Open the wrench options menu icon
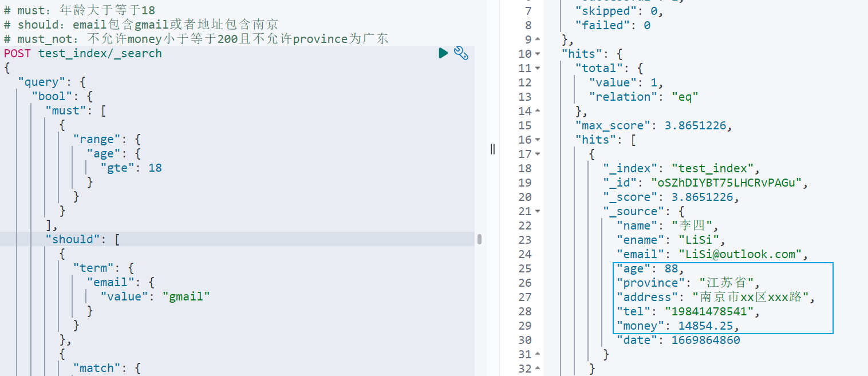868x376 pixels. pyautogui.click(x=461, y=53)
